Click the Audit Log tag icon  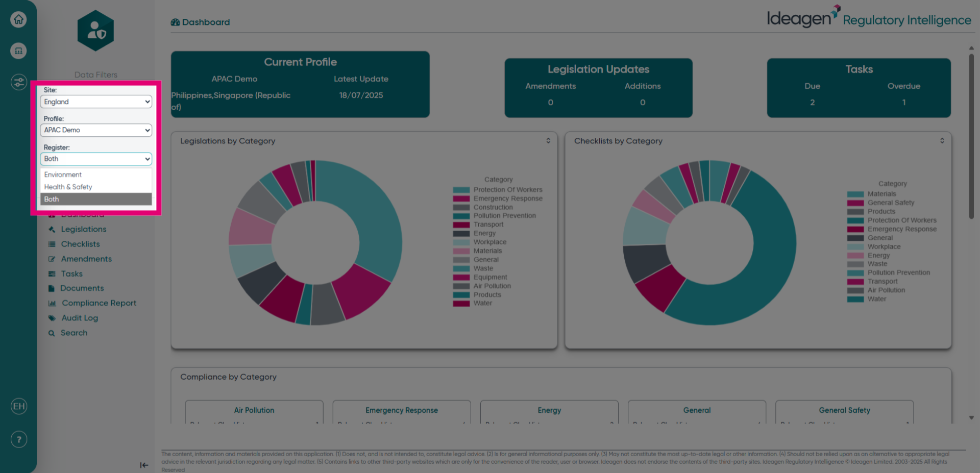pos(52,318)
